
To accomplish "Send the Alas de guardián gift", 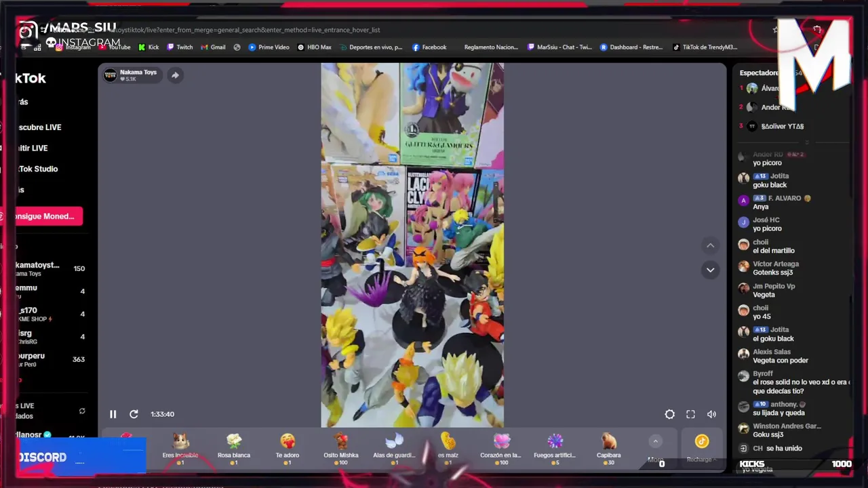I will click(x=394, y=449).
